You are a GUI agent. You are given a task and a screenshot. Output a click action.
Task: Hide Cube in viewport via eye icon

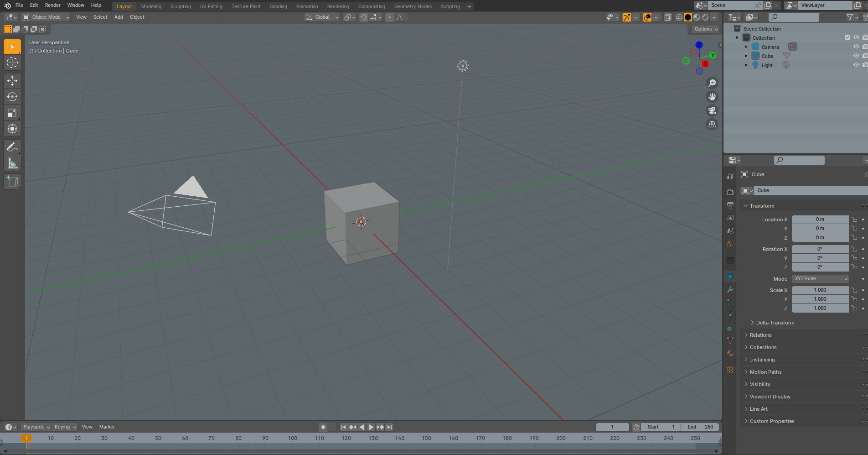[856, 56]
